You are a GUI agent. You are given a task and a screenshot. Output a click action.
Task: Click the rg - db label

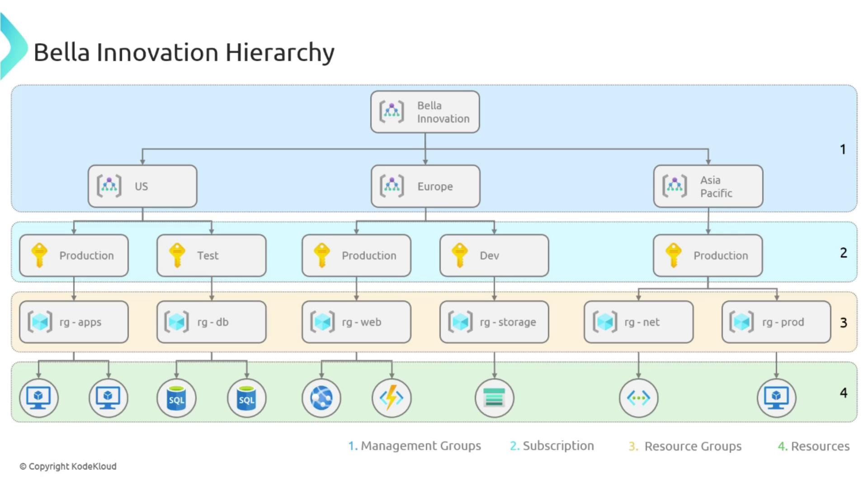point(213,322)
